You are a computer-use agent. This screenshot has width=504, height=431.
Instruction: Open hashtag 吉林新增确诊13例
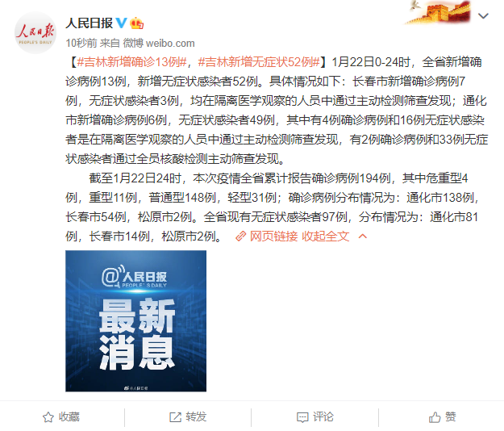131,62
